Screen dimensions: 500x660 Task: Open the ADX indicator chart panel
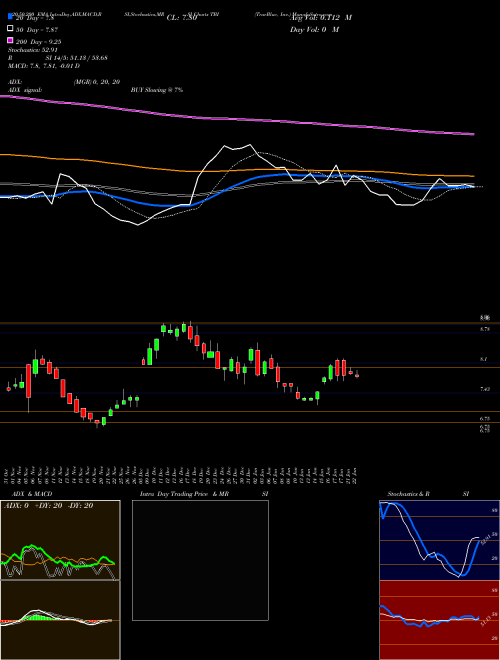pos(60,540)
